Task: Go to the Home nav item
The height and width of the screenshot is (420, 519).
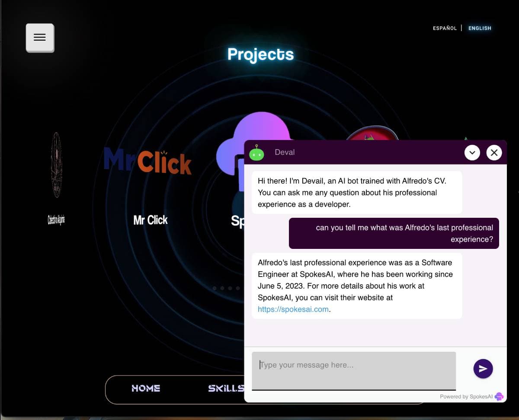Action: 146,388
